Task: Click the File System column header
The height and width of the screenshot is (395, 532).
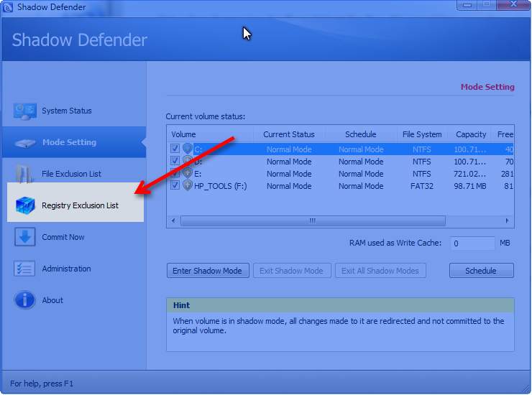Action: point(422,134)
